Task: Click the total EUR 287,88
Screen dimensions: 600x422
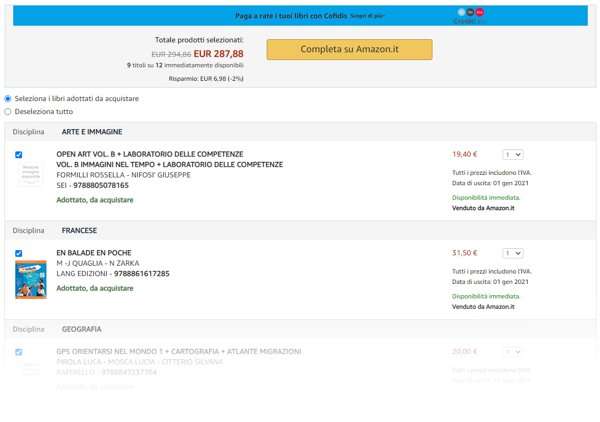Action: pos(218,54)
